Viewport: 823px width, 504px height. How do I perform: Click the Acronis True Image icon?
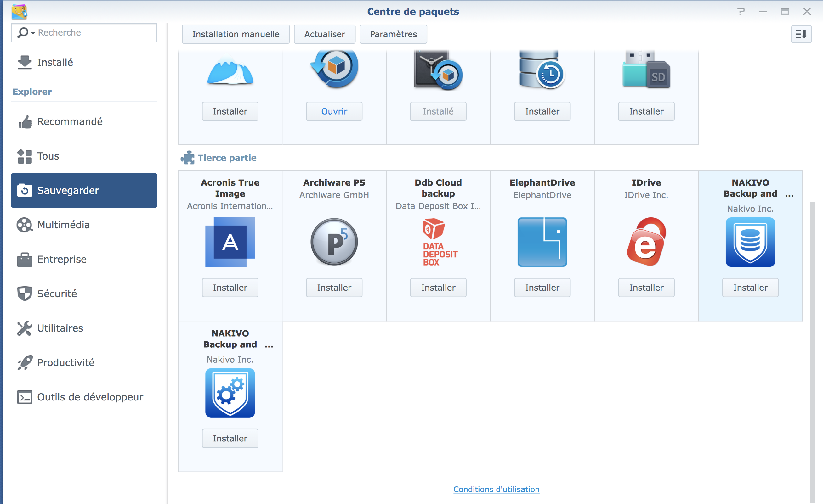point(230,242)
